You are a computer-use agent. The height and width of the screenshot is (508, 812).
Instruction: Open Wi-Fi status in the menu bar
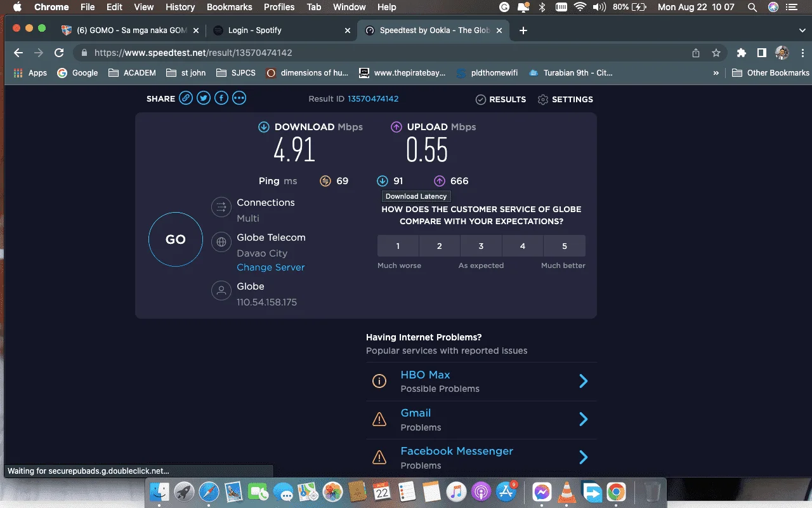click(580, 7)
